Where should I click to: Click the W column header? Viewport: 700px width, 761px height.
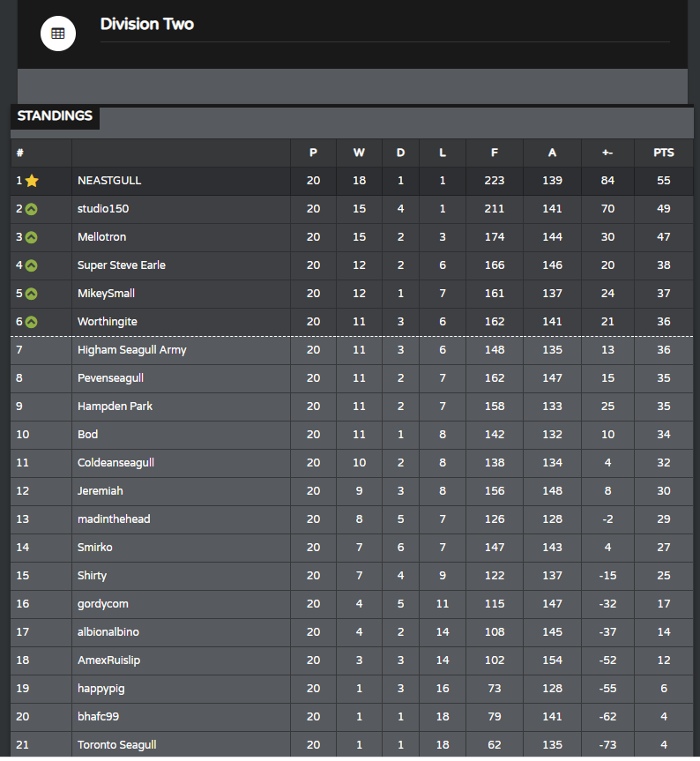(x=359, y=153)
